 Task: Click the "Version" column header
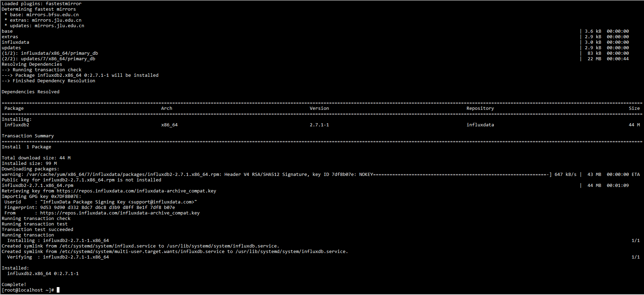[x=319, y=108]
